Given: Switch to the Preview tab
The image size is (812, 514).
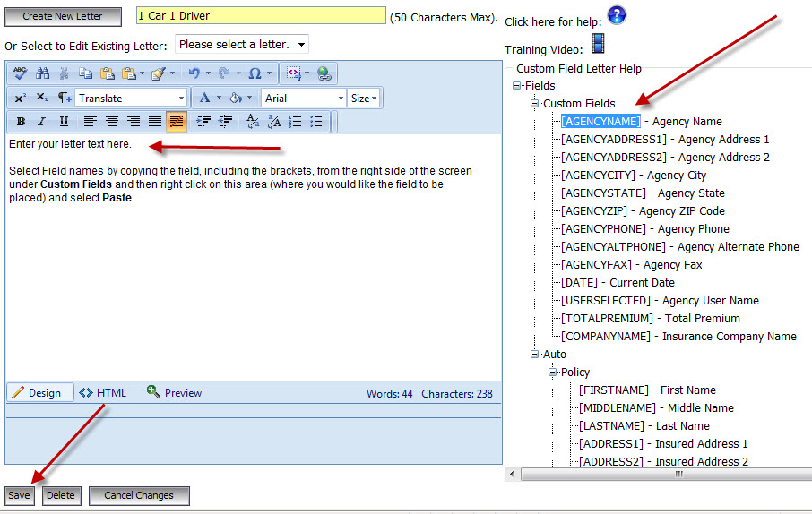Looking at the screenshot, I should click(174, 392).
